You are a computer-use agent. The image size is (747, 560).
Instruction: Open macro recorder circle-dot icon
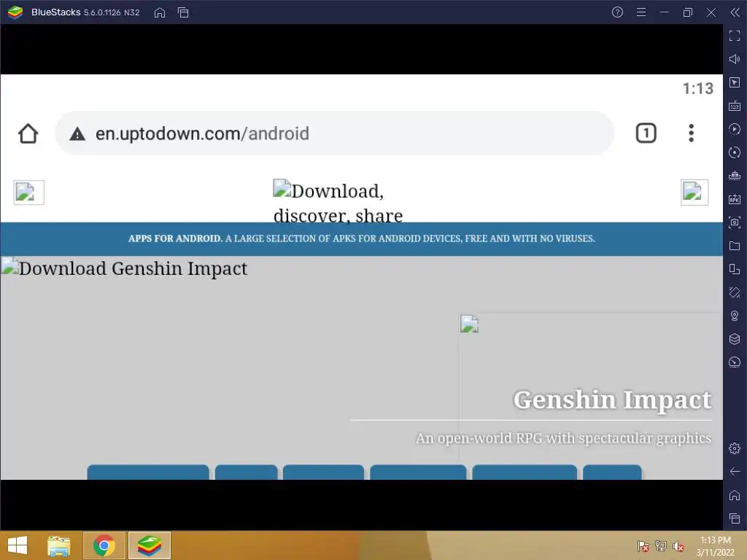734,152
